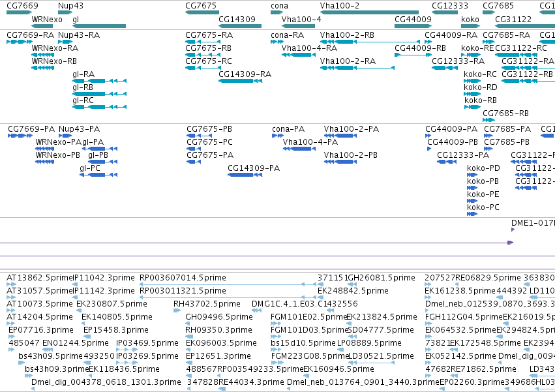
Task: Click the CG31122 gene feature
Action: (x=525, y=26)
